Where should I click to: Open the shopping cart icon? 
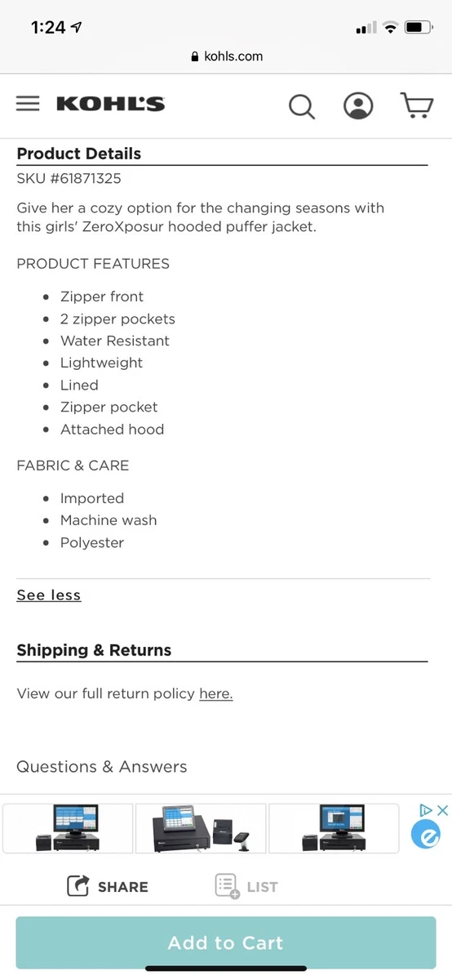point(417,105)
